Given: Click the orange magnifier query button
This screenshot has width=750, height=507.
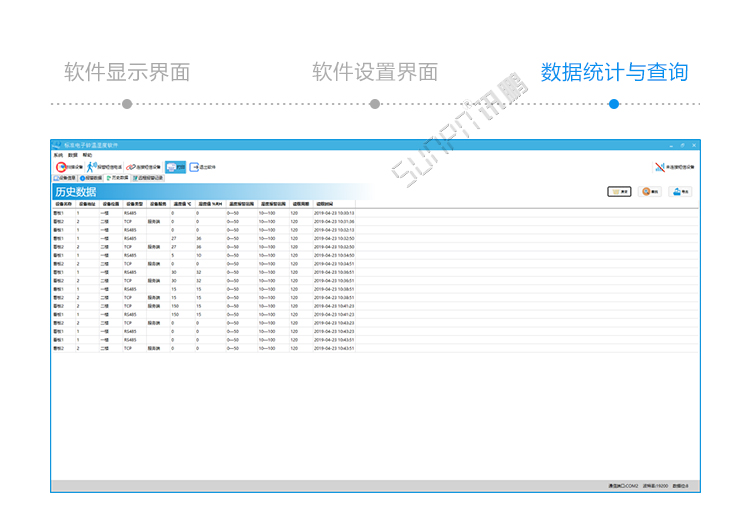Looking at the screenshot, I should [650, 192].
